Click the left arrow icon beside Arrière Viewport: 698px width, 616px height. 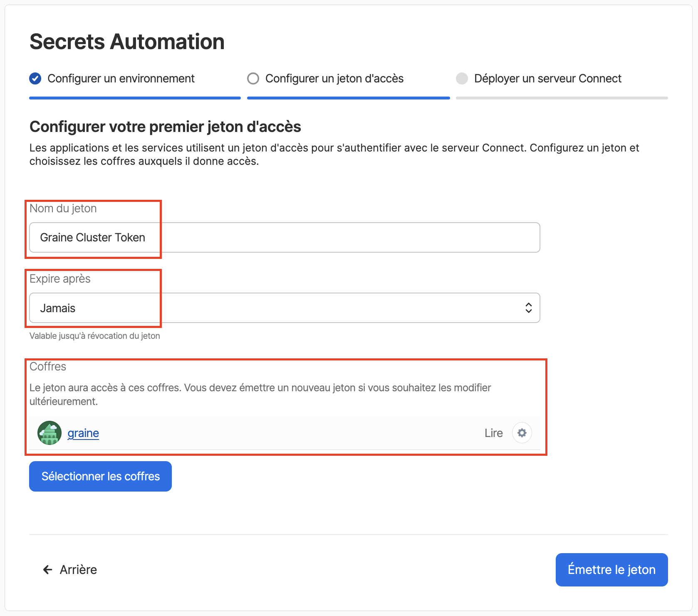pyautogui.click(x=48, y=570)
